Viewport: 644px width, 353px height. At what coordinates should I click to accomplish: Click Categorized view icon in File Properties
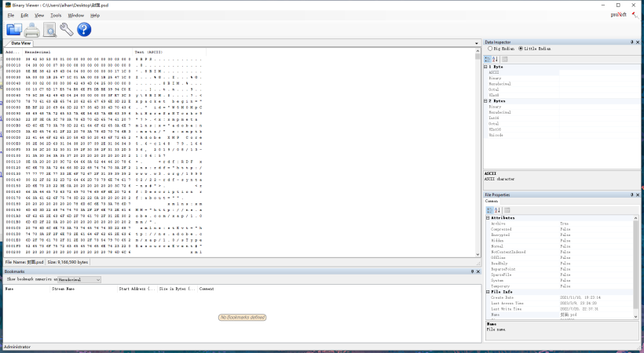pos(489,210)
